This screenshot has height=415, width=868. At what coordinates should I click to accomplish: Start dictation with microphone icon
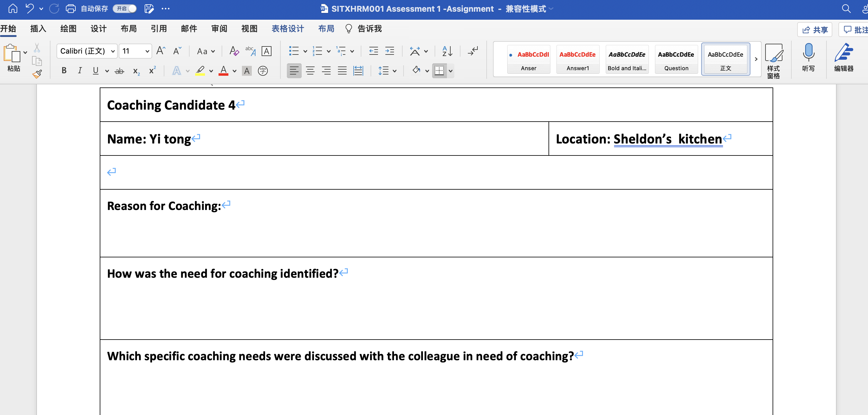[808, 57]
